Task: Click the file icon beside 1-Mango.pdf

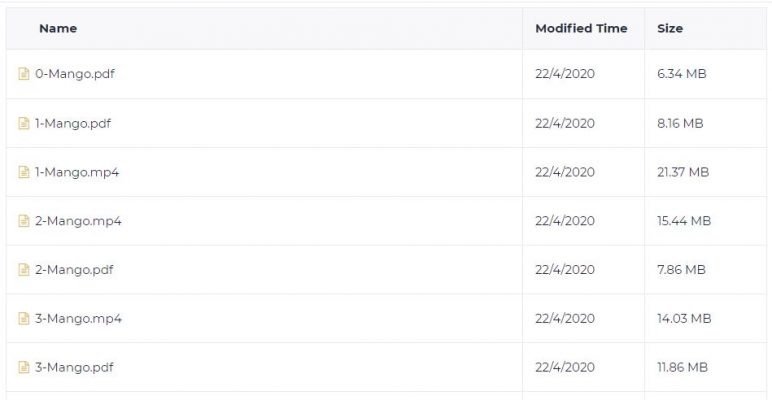Action: (x=24, y=123)
